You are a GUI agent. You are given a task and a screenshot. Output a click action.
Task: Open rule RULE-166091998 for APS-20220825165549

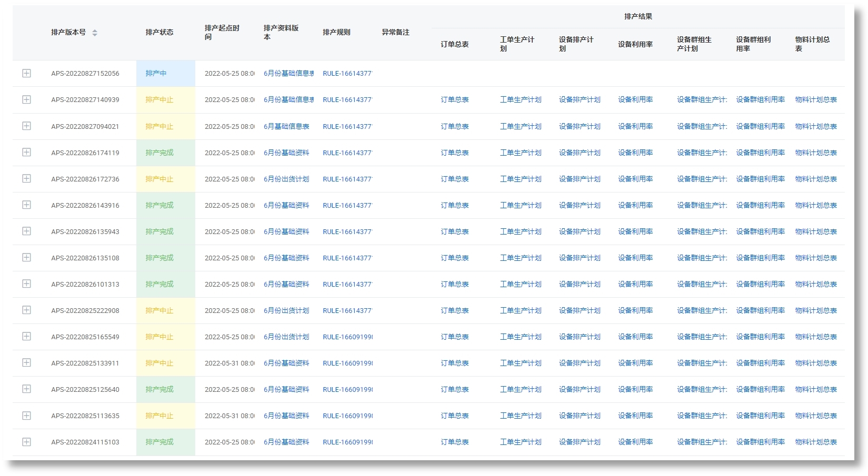(348, 336)
